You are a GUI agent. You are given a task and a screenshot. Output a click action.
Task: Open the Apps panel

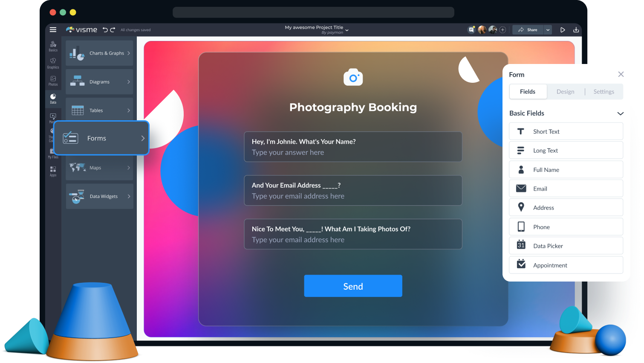pos(53,171)
